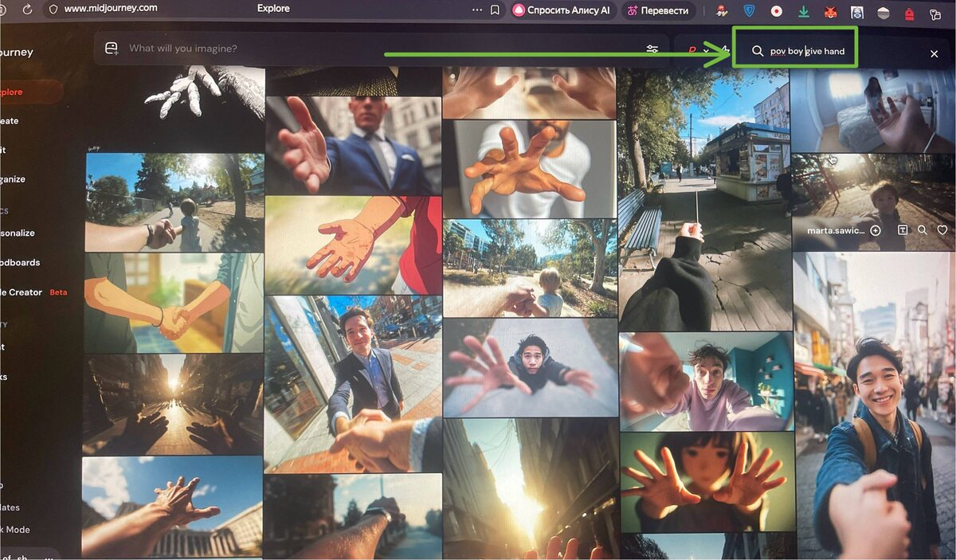This screenshot has width=956, height=560.
Task: Open the sunset street hand shadows image
Action: (x=173, y=405)
